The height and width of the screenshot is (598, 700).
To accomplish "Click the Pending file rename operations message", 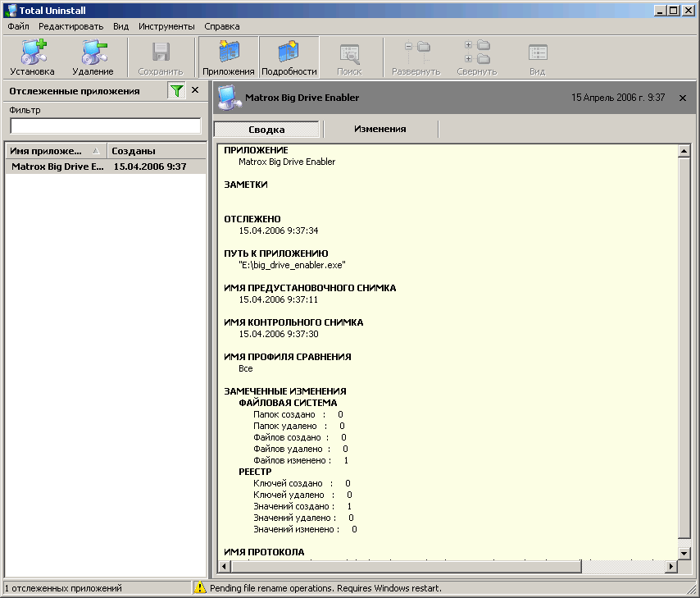I will click(325, 588).
